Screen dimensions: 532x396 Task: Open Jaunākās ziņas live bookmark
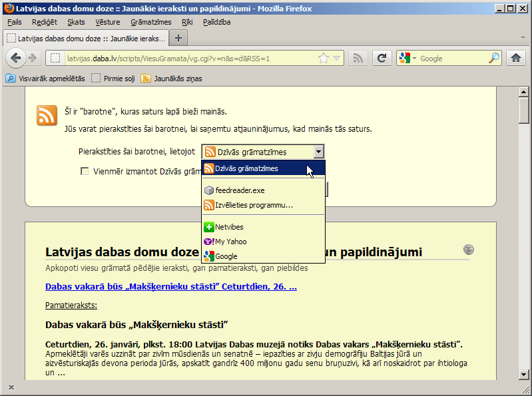pyautogui.click(x=171, y=79)
